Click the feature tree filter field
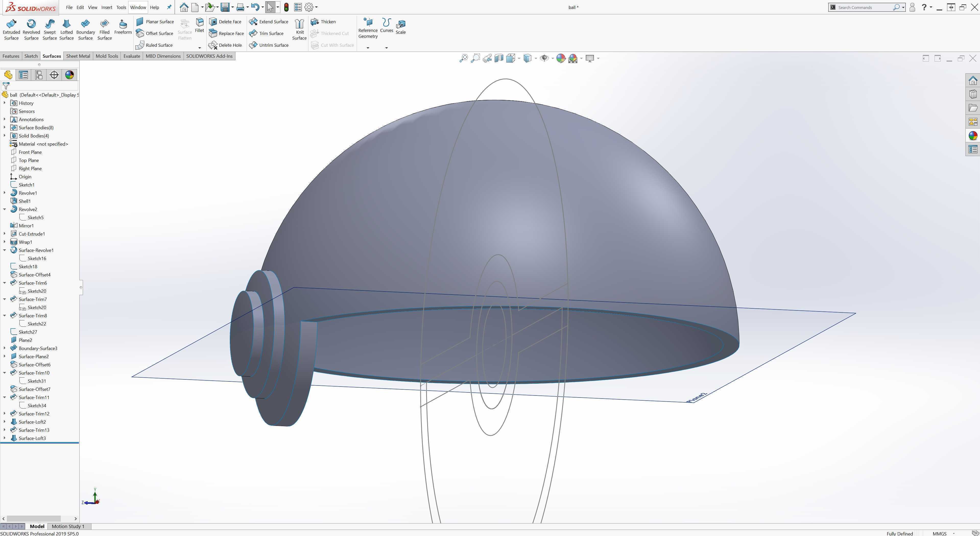Viewport: 980px width, 536px height. click(40, 86)
